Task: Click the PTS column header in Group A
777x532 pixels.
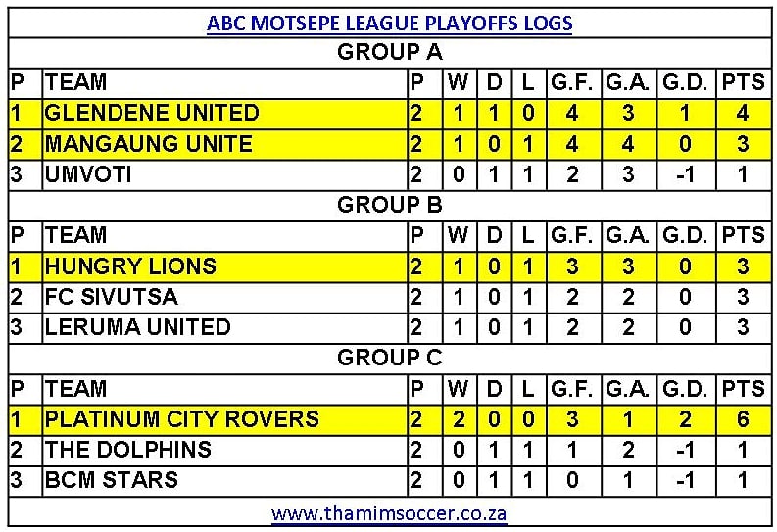Action: (x=742, y=82)
